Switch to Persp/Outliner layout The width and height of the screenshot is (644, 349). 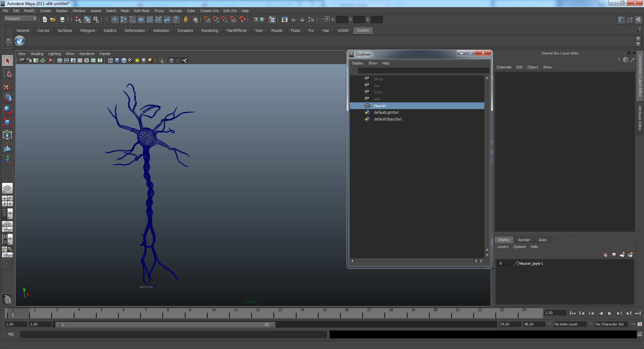[x=7, y=214]
